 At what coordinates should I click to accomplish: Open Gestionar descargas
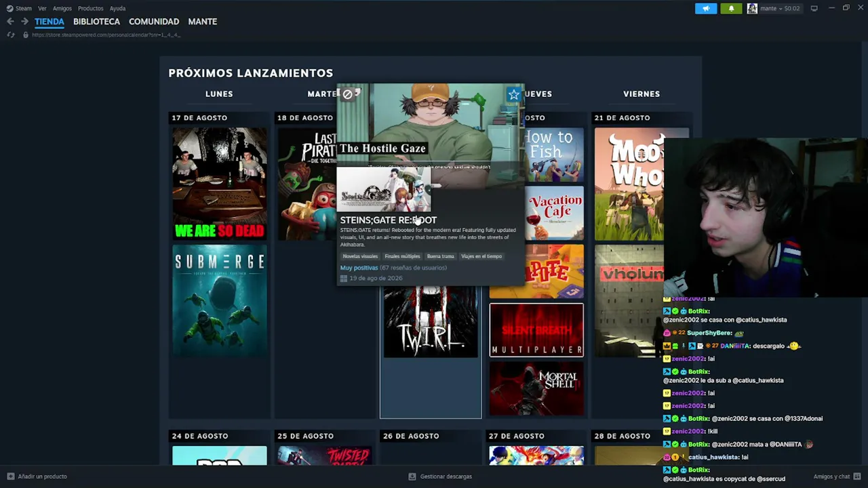(446, 476)
